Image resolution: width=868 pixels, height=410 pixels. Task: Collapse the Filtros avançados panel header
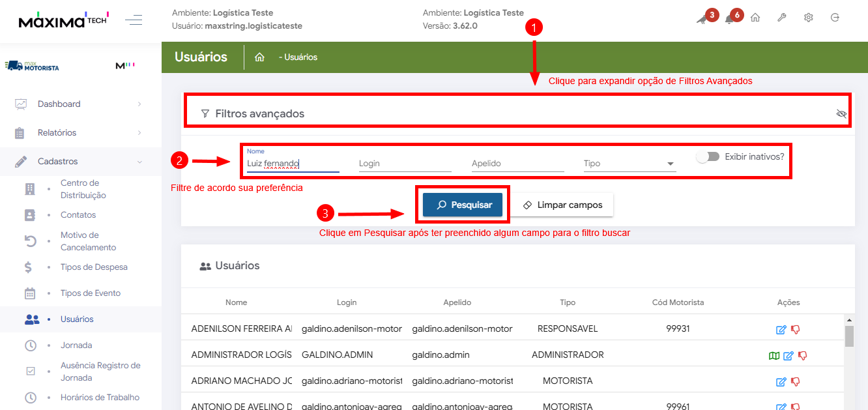click(518, 113)
